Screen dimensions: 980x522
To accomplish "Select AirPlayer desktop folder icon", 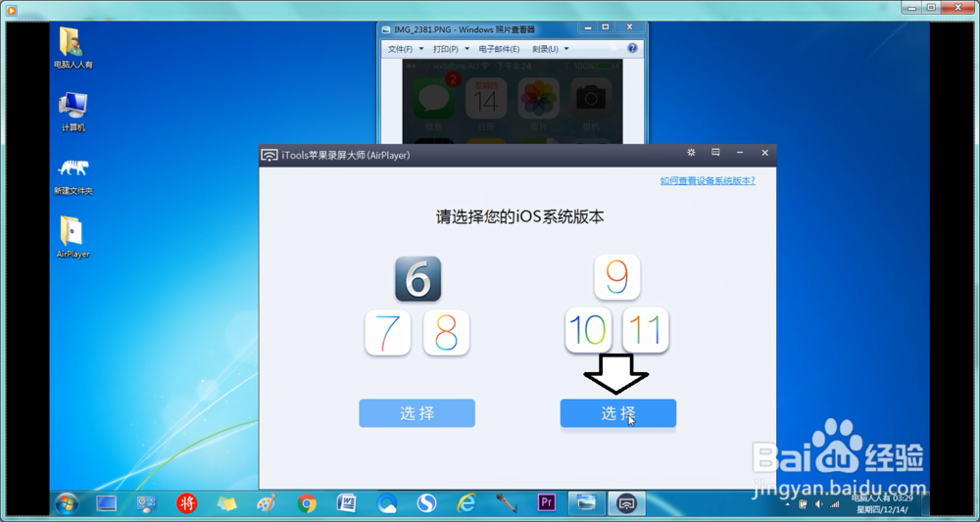I will pyautogui.click(x=73, y=237).
